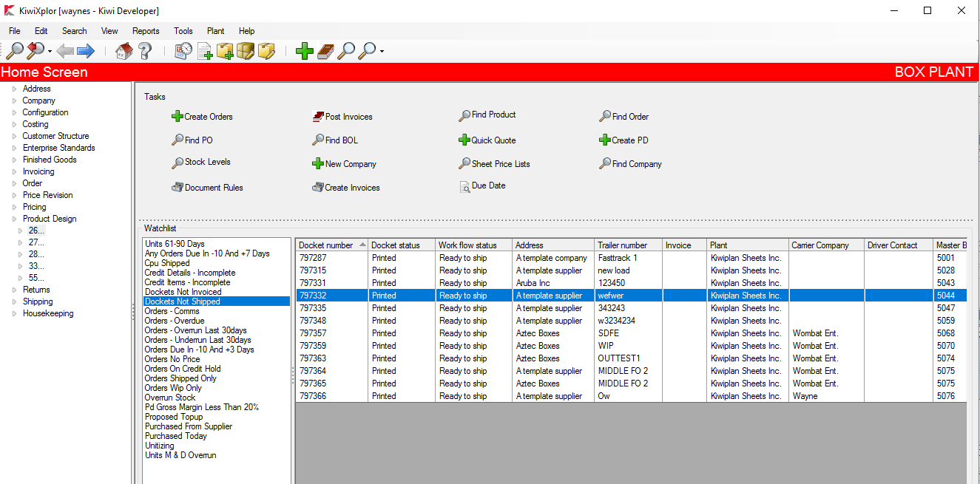Select Dockets Not Invoiced in watchlist
Screen dimensions: 980x484
pos(183,292)
